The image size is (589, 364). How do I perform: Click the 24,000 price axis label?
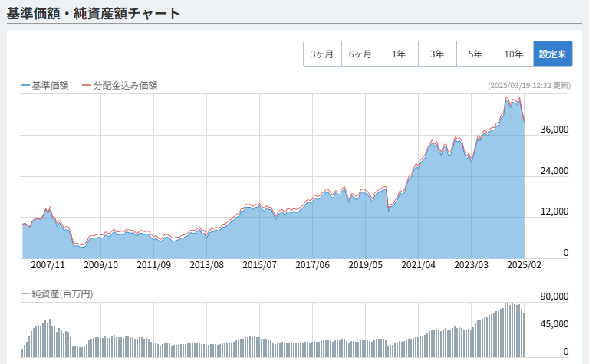554,171
